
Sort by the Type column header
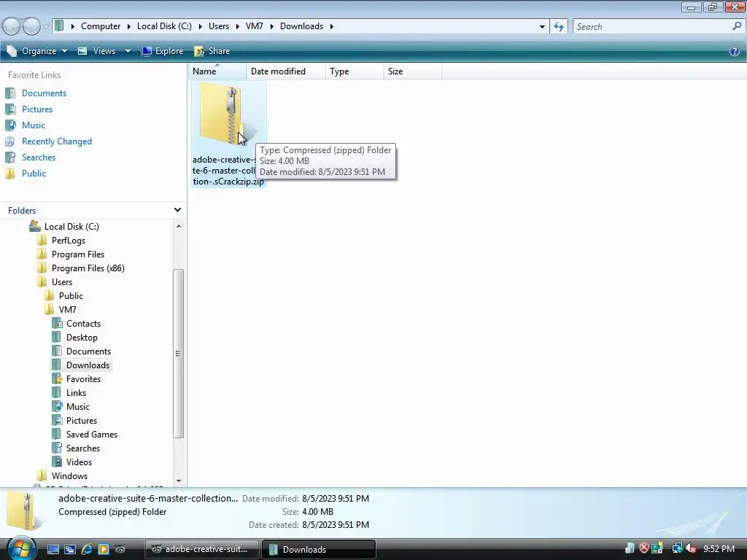click(355, 71)
